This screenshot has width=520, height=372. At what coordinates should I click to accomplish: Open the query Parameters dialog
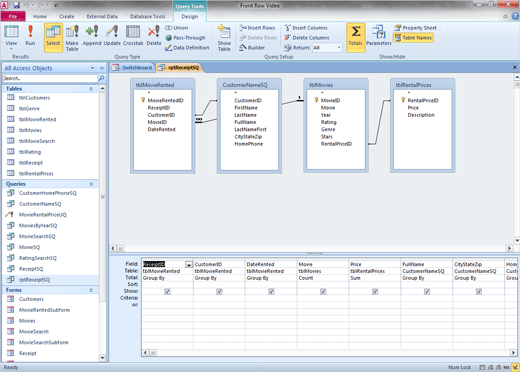pos(379,35)
